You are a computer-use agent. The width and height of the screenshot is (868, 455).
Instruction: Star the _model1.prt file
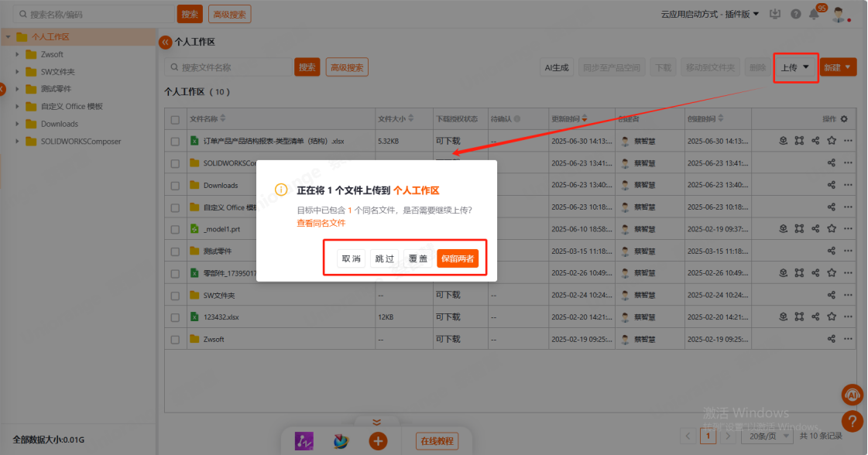(832, 228)
